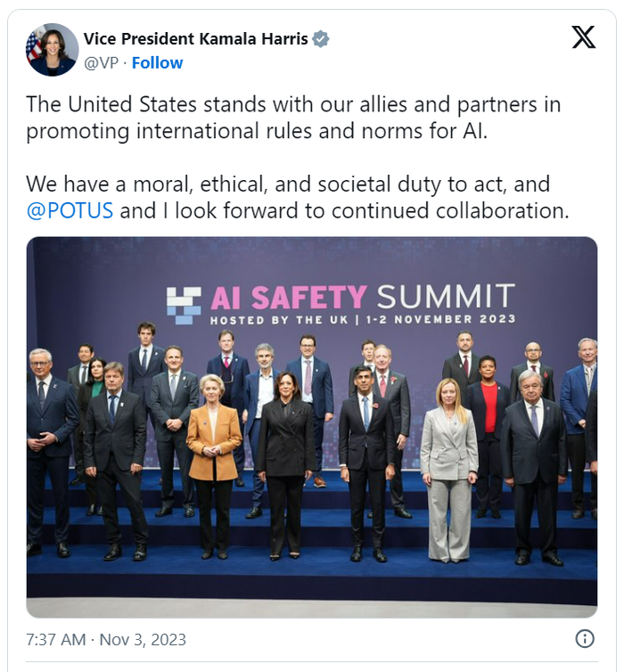Viewport: 624px width, 672px height.
Task: Click the pink "AI" word on the banner
Action: [x=226, y=297]
